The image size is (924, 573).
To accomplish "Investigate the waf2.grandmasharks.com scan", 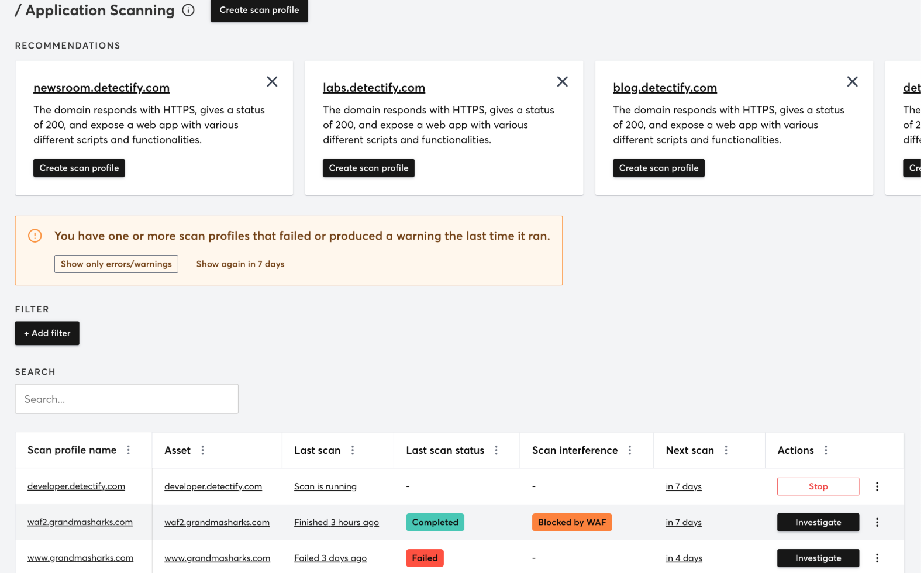I will tap(818, 522).
